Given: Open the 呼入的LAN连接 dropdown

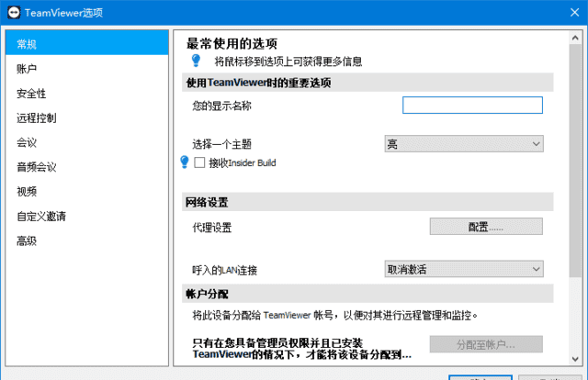Looking at the screenshot, I should tap(464, 269).
